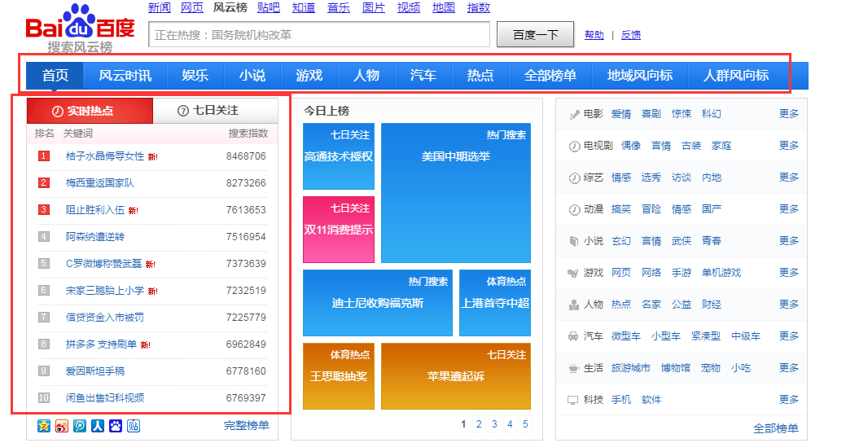The image size is (868, 443).
Task: Share to Baidu Tieba icon
Action: (134, 426)
